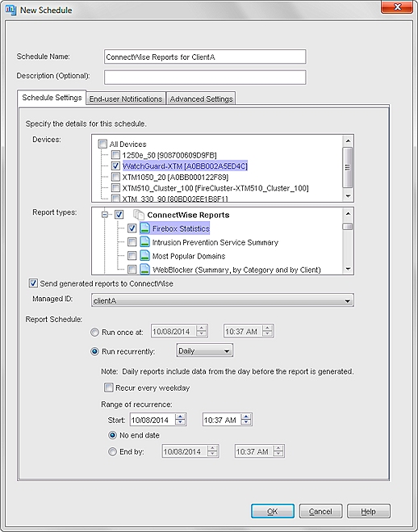Uncheck the Firebox Statistics checkbox

tap(132, 228)
